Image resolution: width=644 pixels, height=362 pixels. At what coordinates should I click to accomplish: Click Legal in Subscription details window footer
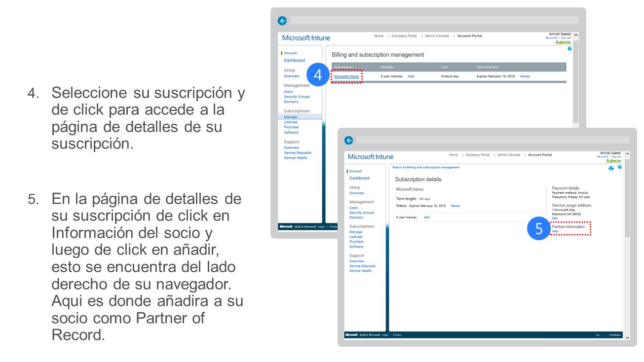[385, 335]
